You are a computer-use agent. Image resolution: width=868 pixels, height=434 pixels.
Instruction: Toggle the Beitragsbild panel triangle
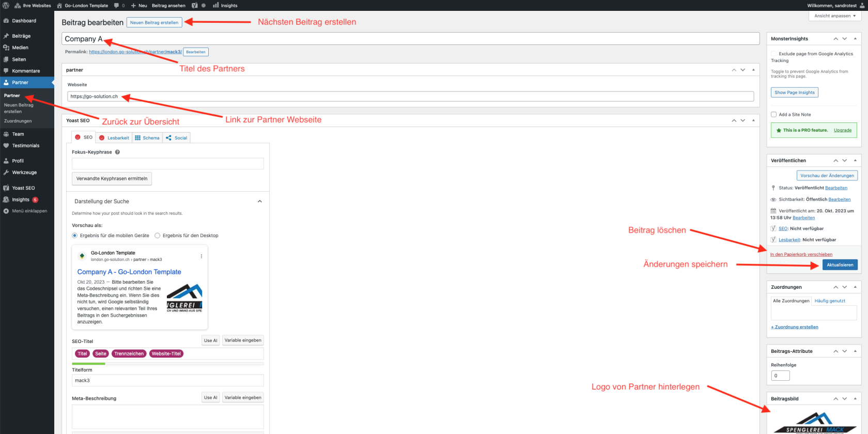coord(855,399)
